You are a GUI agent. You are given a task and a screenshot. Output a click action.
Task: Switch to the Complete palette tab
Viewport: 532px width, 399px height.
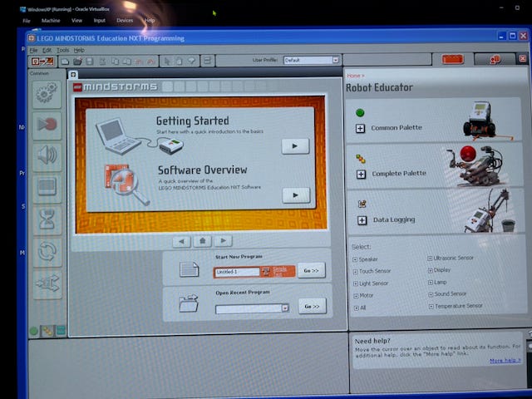point(47,331)
